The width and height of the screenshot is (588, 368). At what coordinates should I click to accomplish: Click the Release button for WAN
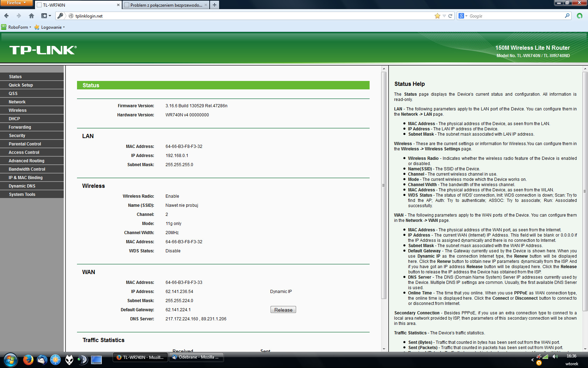pos(283,310)
